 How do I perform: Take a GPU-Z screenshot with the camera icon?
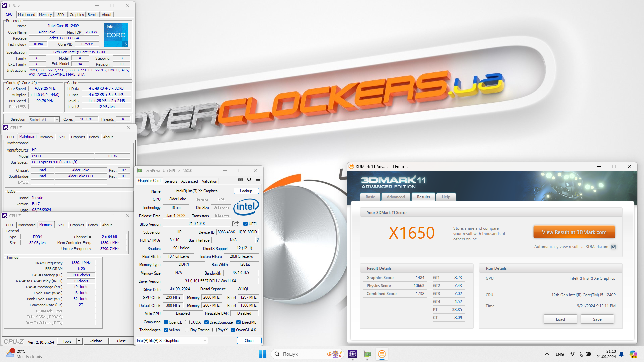point(240,179)
